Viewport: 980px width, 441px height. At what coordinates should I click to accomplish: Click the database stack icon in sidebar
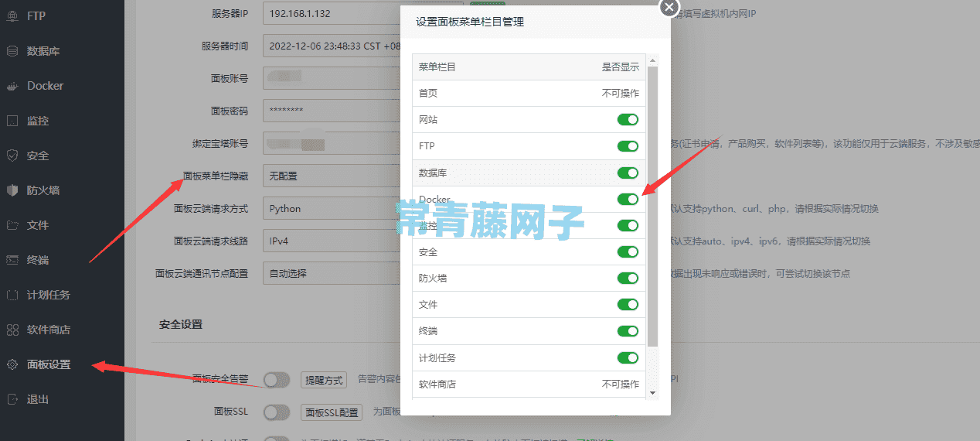12,51
